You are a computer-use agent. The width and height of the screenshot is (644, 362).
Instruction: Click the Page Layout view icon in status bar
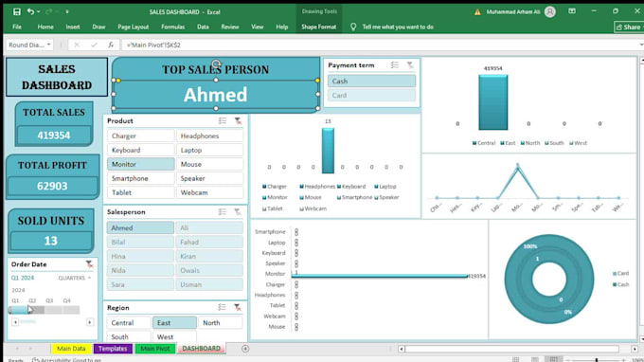pyautogui.click(x=534, y=360)
